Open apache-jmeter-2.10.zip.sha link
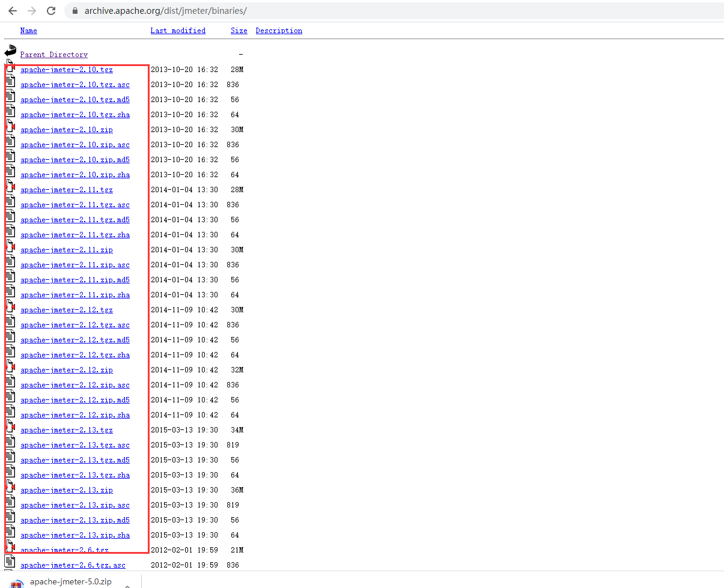724x588 pixels. tap(75, 175)
